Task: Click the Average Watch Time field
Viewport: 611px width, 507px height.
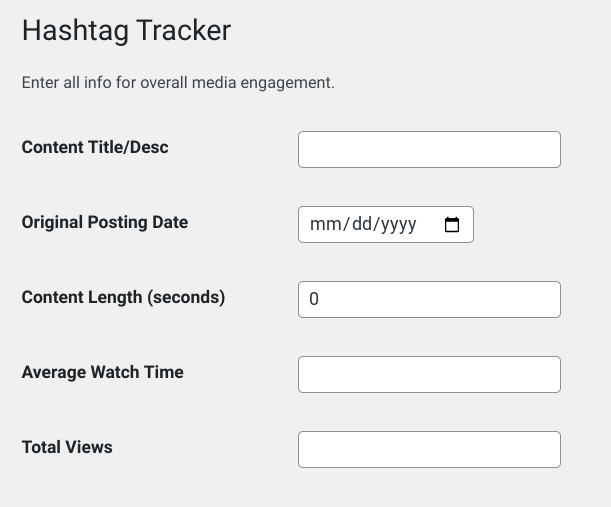Action: [429, 375]
